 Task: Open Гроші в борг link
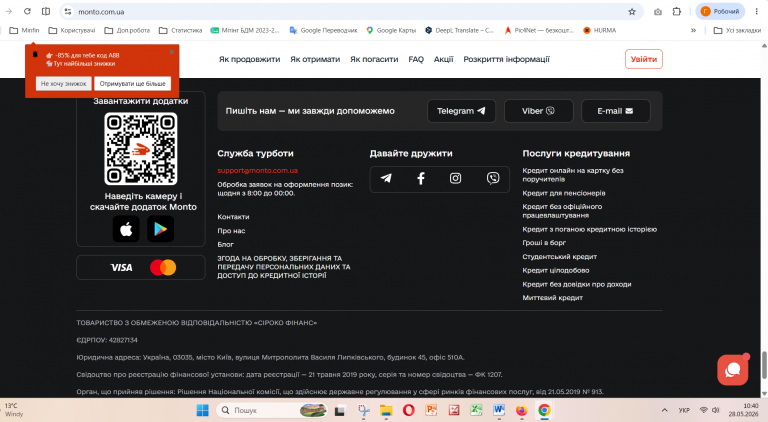click(x=544, y=242)
